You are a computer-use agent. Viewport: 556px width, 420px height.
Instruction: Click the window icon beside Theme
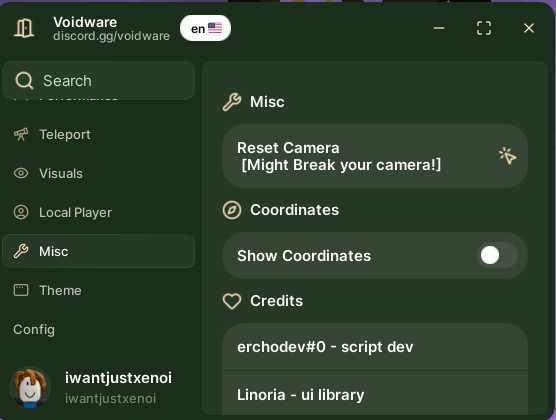[21, 290]
